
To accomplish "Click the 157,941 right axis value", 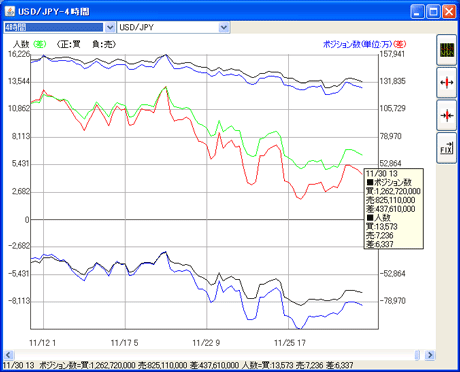I will pos(393,54).
